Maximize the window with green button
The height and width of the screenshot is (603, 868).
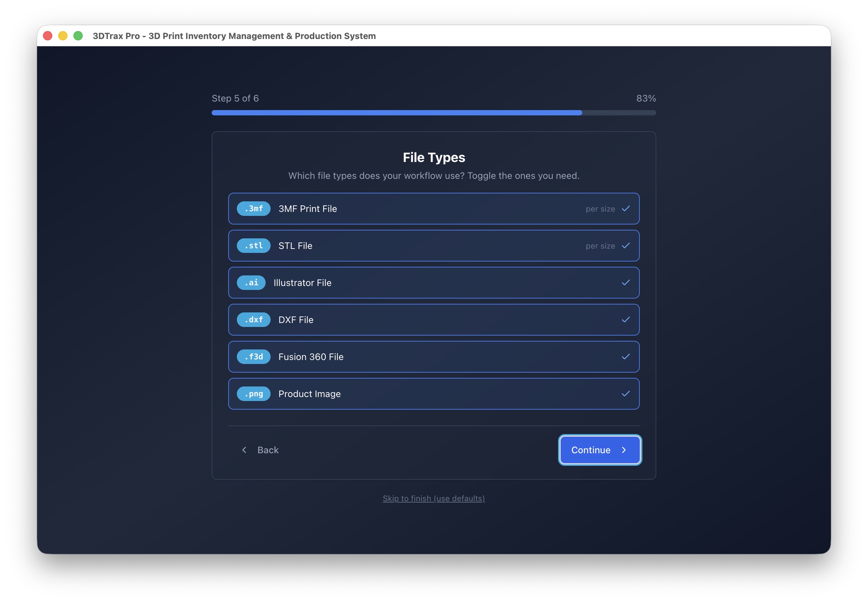coord(78,36)
